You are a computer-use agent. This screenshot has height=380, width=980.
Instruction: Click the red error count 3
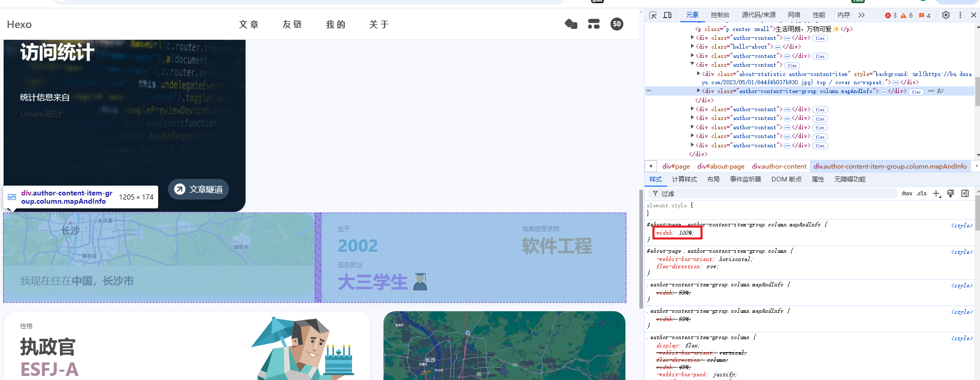(891, 16)
